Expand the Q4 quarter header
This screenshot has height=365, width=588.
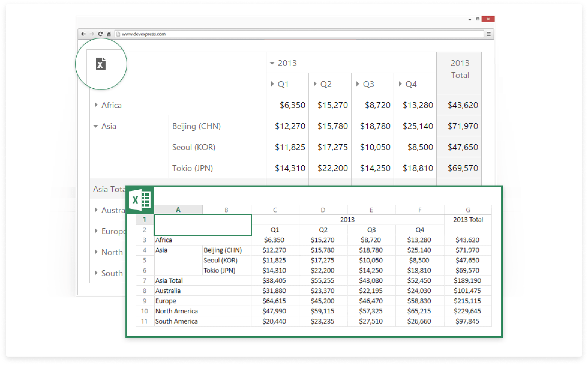pos(400,84)
